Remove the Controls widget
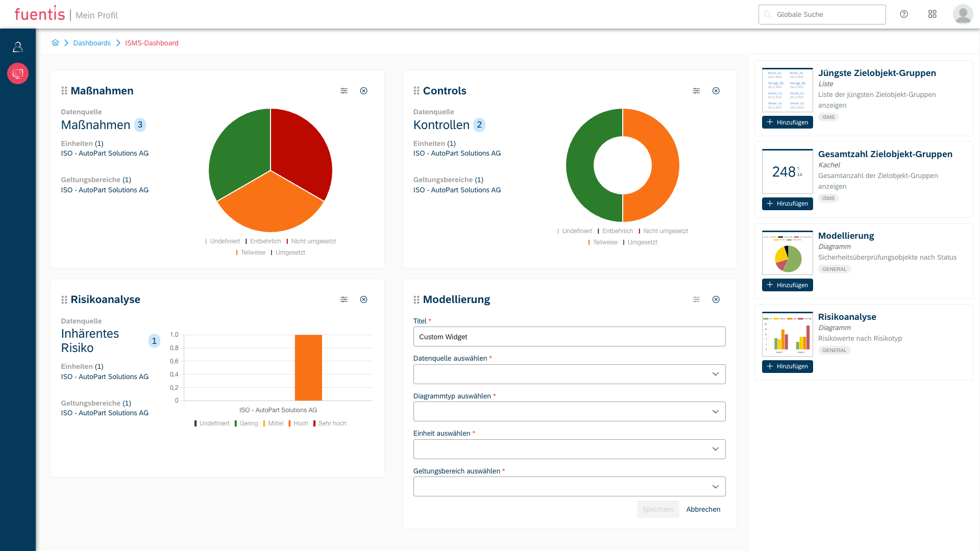Screen dimensions: 980x551 point(716,91)
